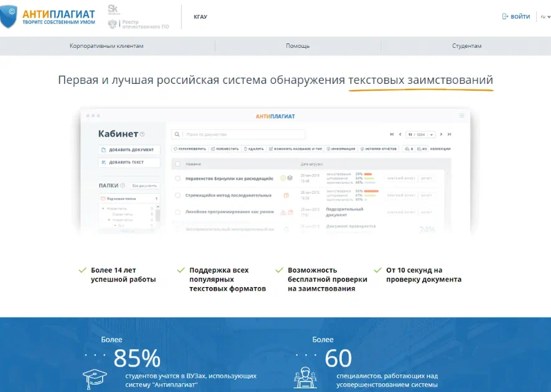Click the Антиплагиат shield logo
The height and width of the screenshot is (392, 551).
[x=9, y=17]
